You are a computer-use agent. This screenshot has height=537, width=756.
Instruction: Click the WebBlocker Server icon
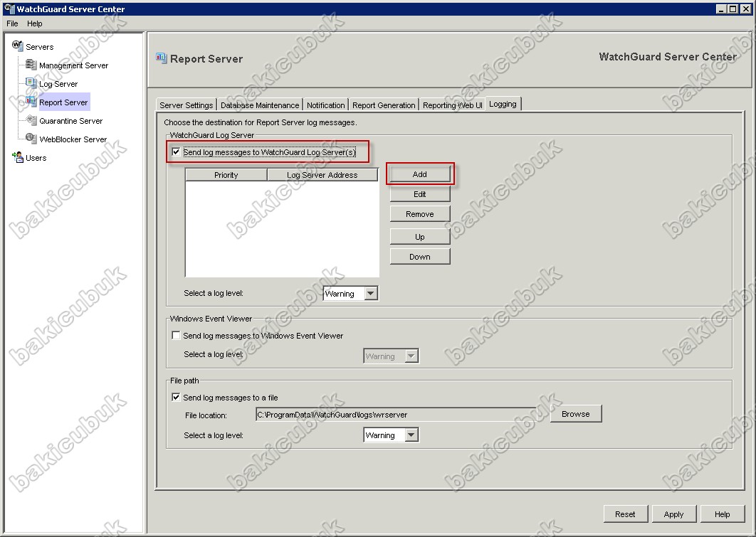31,138
